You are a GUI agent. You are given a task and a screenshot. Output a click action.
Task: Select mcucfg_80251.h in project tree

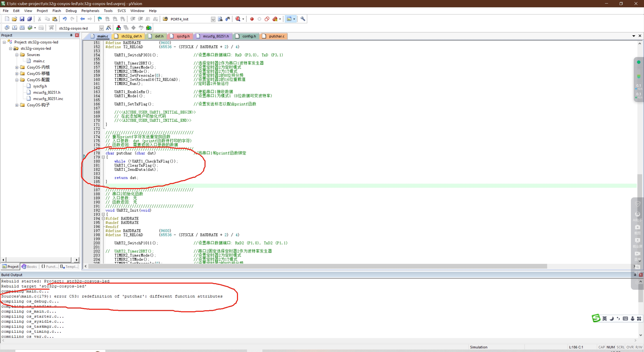(x=47, y=92)
